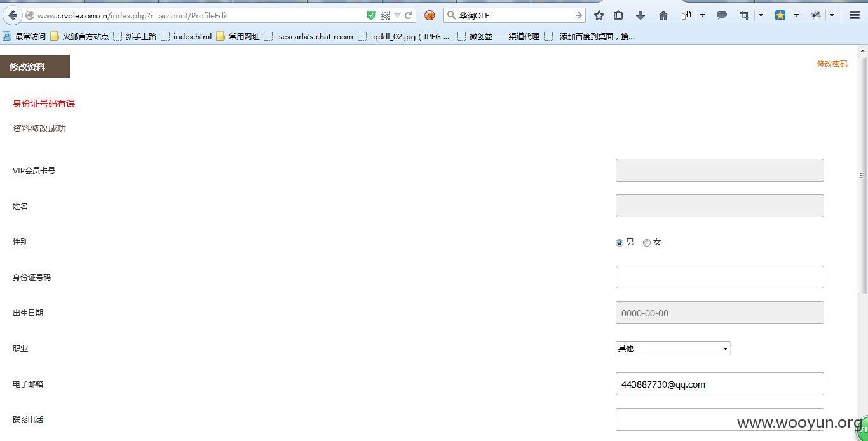Focus the 联系电话 input field
The width and height of the screenshot is (868, 441).
(x=719, y=419)
